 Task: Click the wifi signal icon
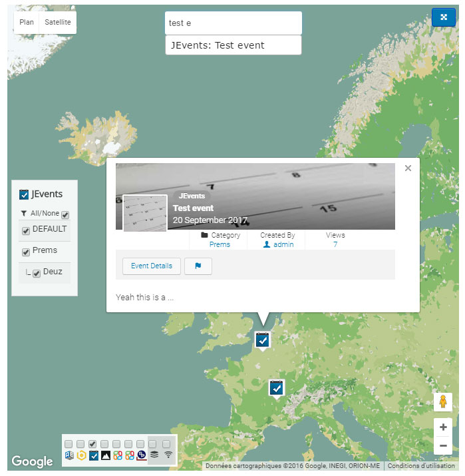168,455
